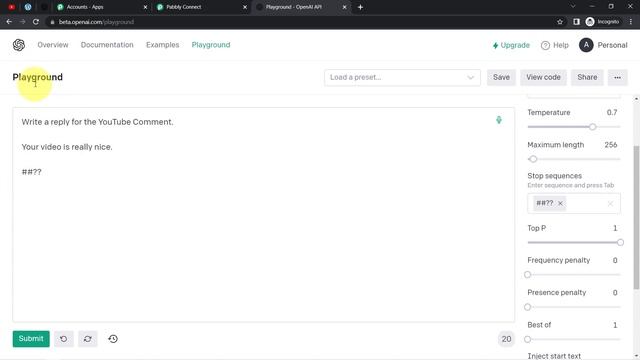
Task: Click the Help question mark icon
Action: 545,45
